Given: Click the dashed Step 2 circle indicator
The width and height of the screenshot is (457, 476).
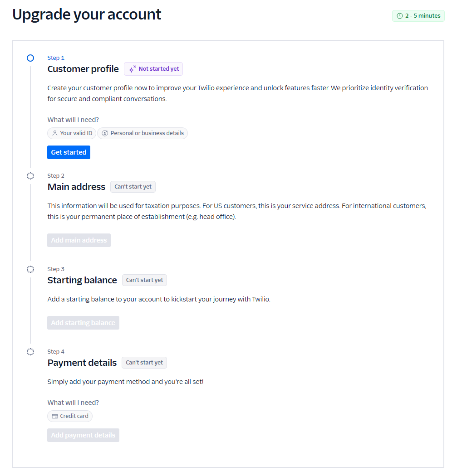Looking at the screenshot, I should (x=30, y=176).
